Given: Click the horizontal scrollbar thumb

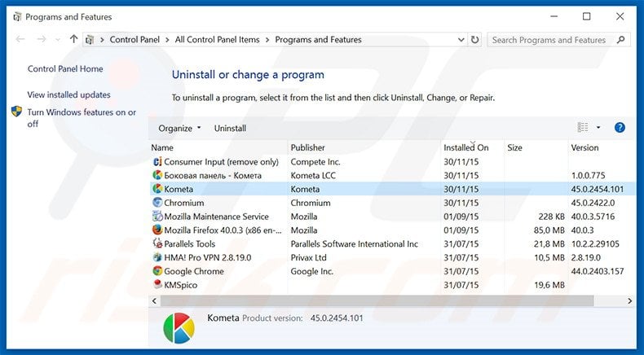Looking at the screenshot, I should (x=377, y=300).
